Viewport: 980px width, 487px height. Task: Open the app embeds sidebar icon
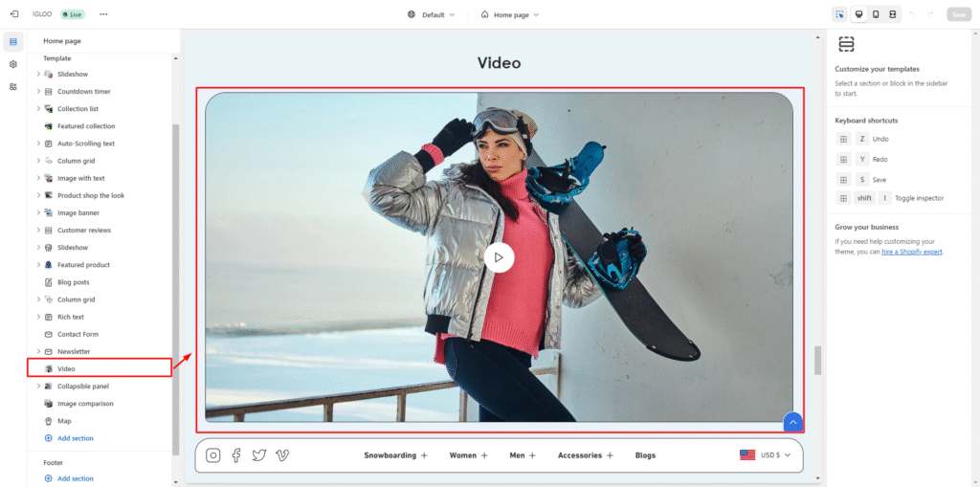click(13, 87)
